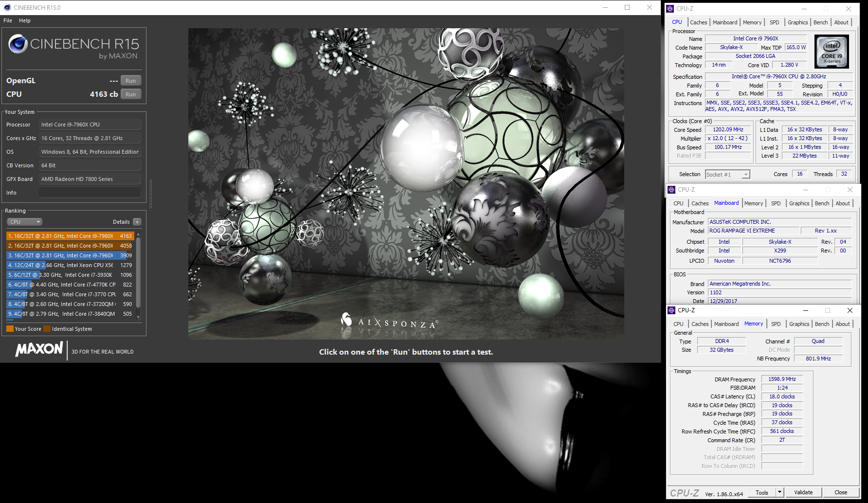Click the Processor field Intel Core i9-7960X CPU
868x503 pixels.
coord(90,125)
